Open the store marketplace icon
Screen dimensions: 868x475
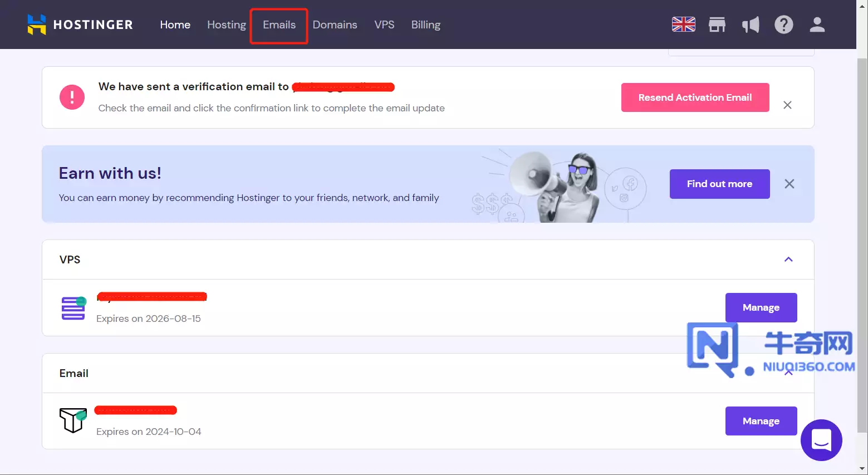[x=717, y=25]
